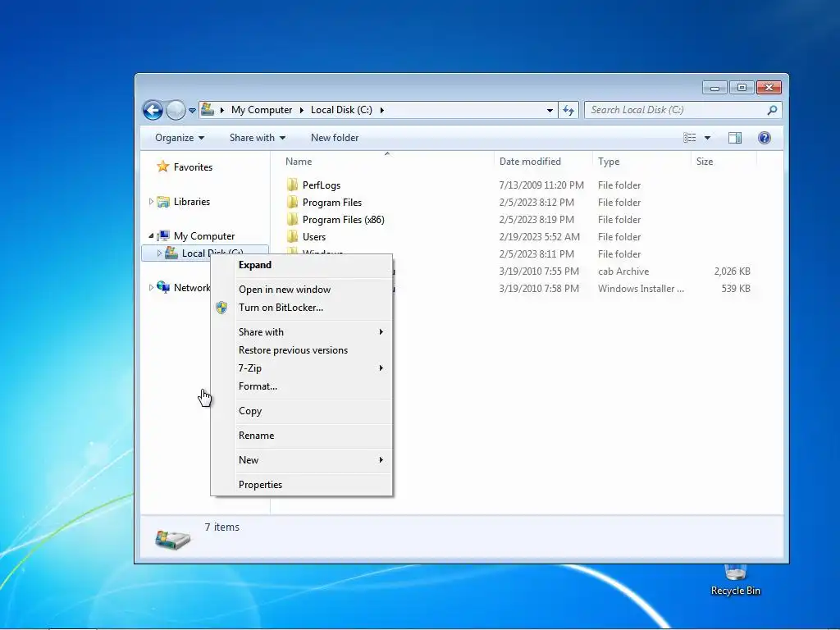Choose Format... in context menu
840x630 pixels.
302,386
